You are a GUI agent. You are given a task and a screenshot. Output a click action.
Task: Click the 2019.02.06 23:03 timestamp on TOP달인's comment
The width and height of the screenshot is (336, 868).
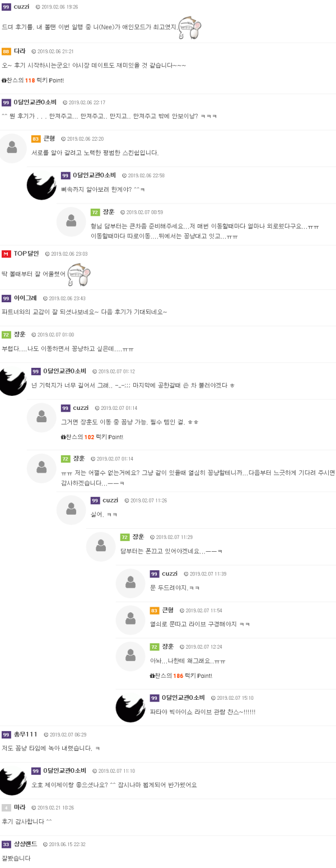pos(67,254)
